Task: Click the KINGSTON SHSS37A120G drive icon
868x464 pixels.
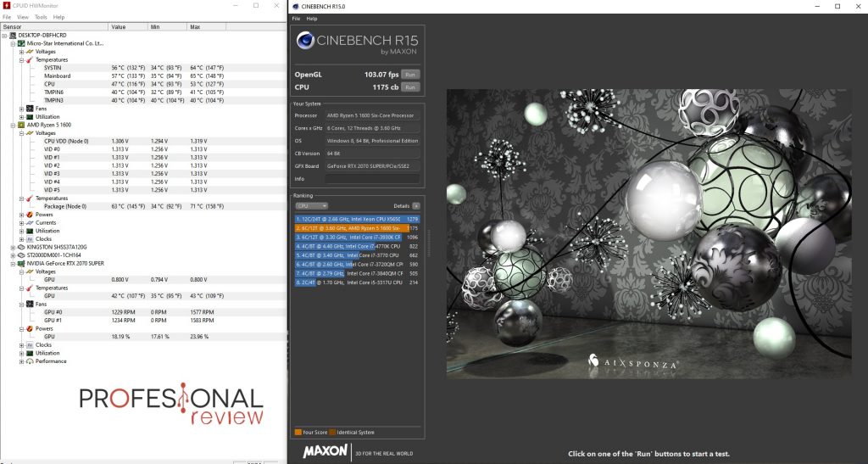Action: (x=21, y=248)
